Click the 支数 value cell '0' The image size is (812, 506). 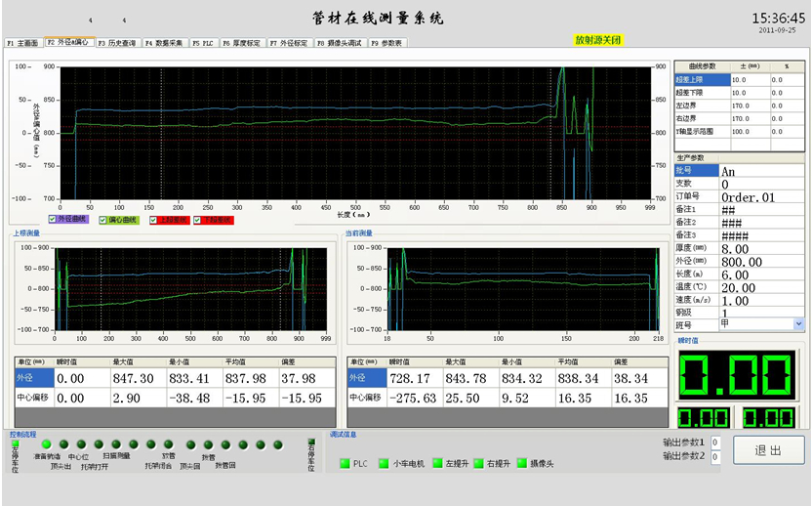[762, 184]
